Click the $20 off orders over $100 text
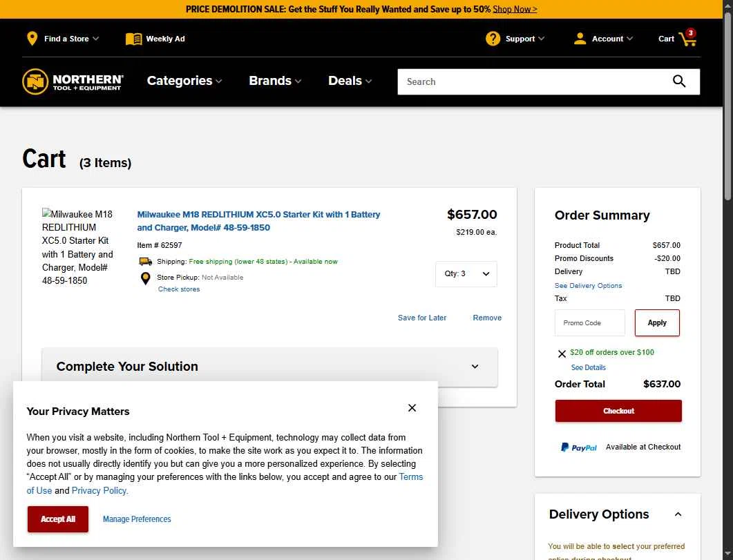 coord(612,352)
